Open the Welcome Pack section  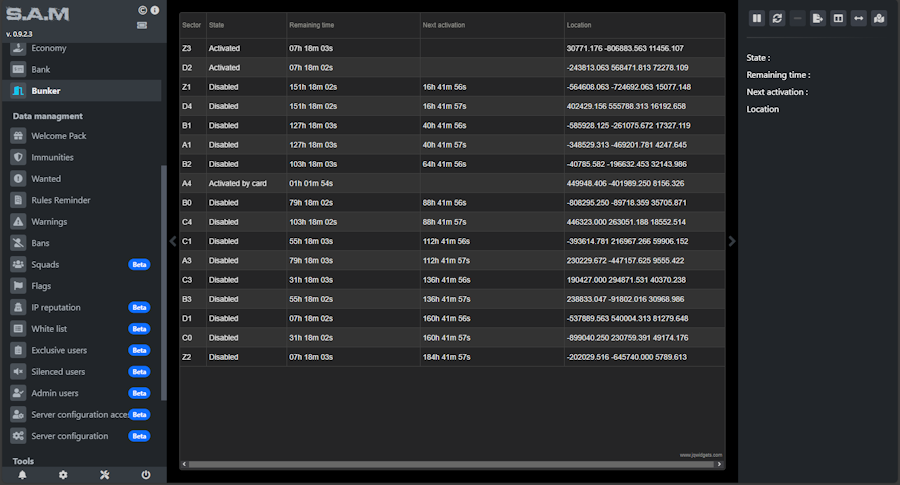(58, 136)
